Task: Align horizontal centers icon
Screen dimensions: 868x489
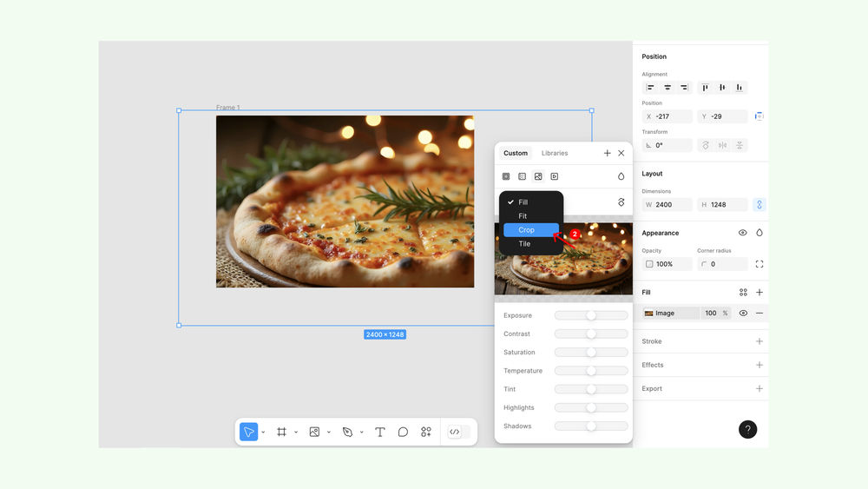Action: tap(667, 88)
